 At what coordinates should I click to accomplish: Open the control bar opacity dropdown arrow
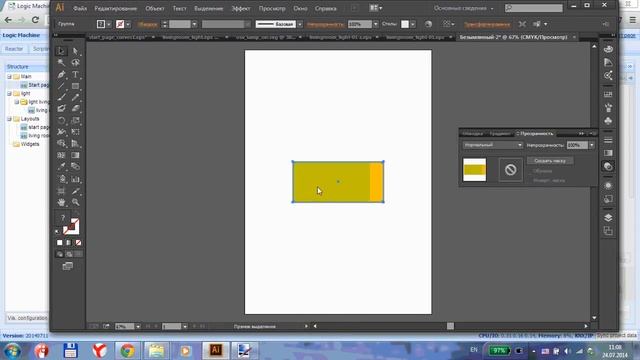pyautogui.click(x=376, y=24)
